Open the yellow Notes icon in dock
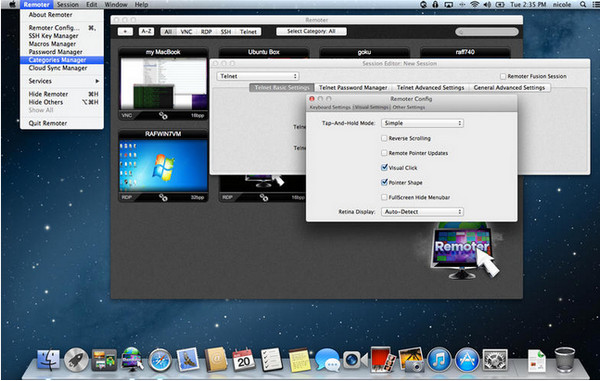The height and width of the screenshot is (381, 600). coord(299,360)
